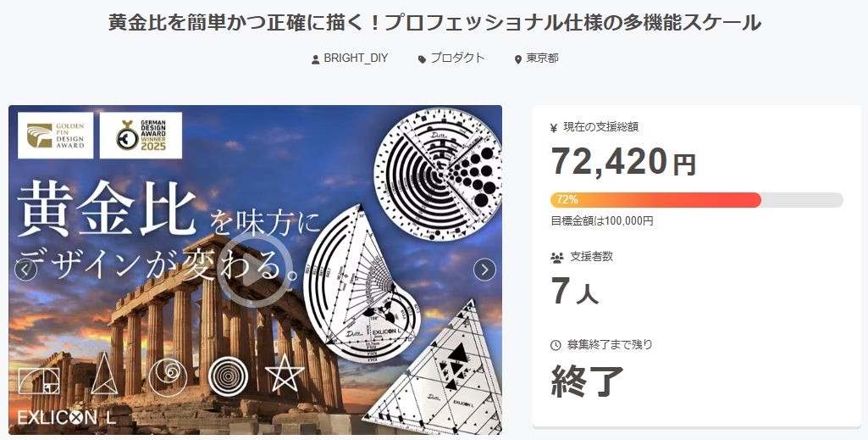This screenshot has width=868, height=440.
Task: Click the concentric circles pictogram
Action: point(229,375)
